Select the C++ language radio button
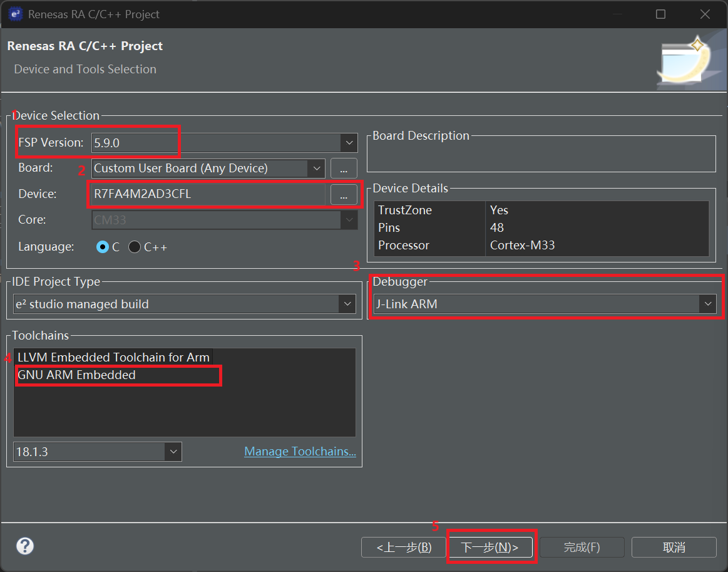 135,247
